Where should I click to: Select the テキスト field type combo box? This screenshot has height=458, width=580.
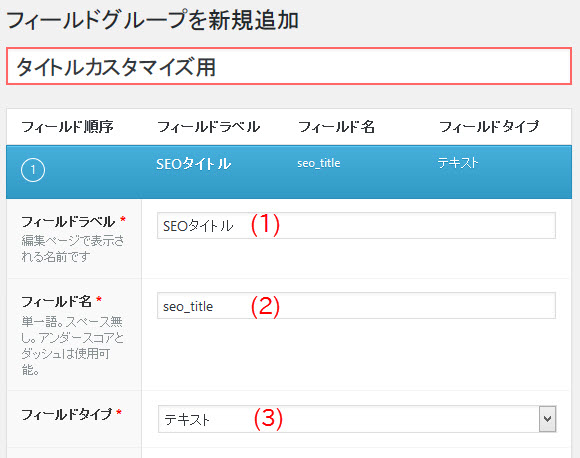click(x=357, y=419)
